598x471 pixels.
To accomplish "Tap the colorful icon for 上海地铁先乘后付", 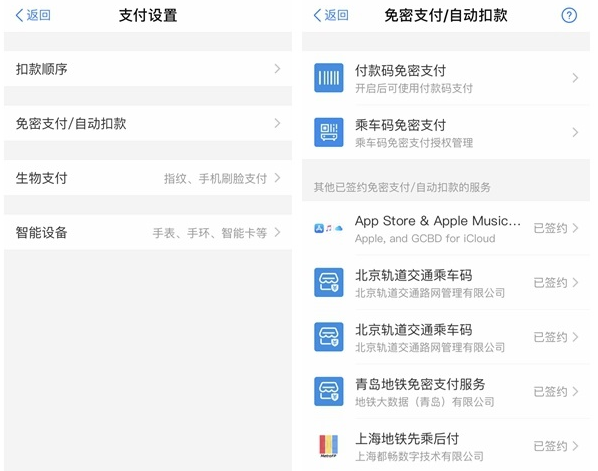I will tap(328, 446).
